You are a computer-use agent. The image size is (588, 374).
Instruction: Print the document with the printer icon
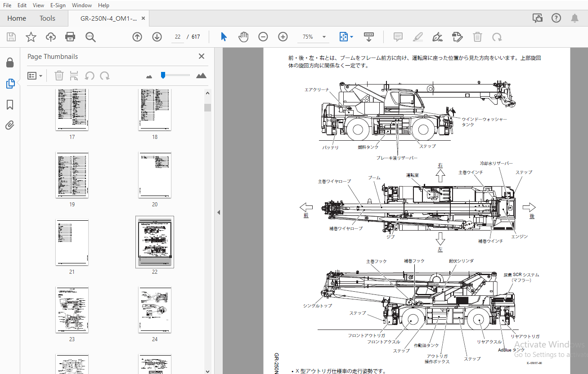[x=70, y=37]
